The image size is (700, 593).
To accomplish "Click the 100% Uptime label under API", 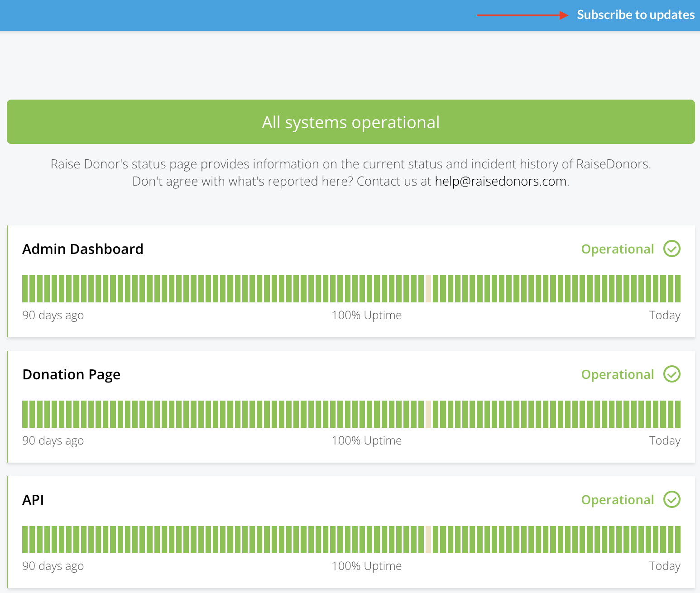I will click(367, 566).
